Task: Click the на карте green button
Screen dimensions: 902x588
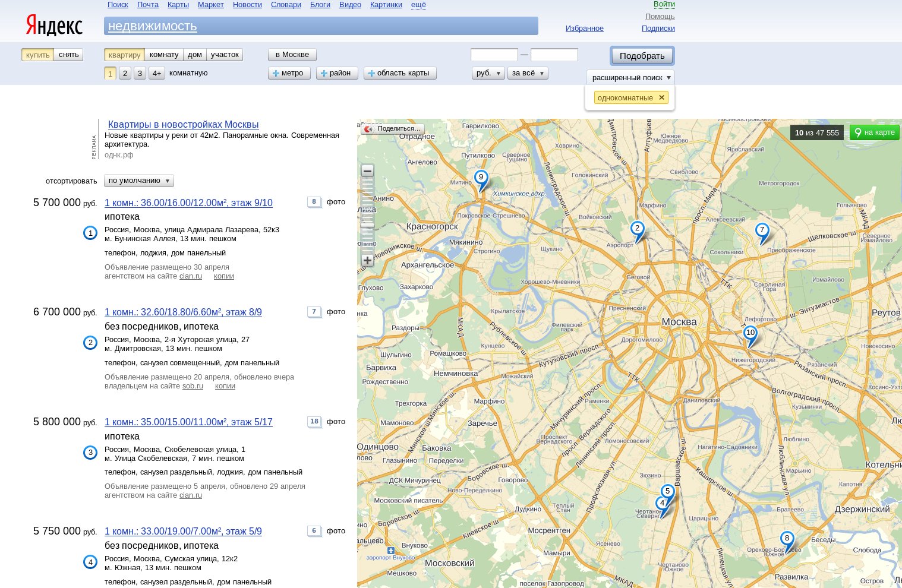Action: [874, 132]
